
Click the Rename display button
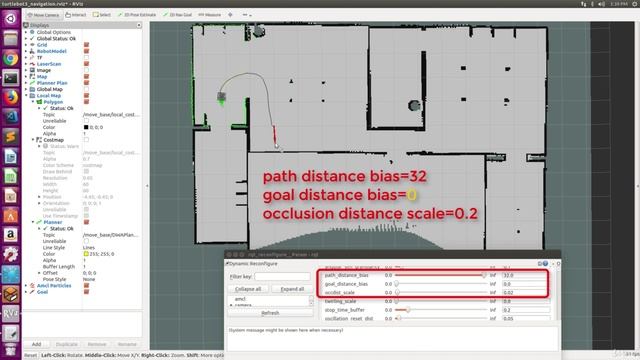(x=127, y=344)
